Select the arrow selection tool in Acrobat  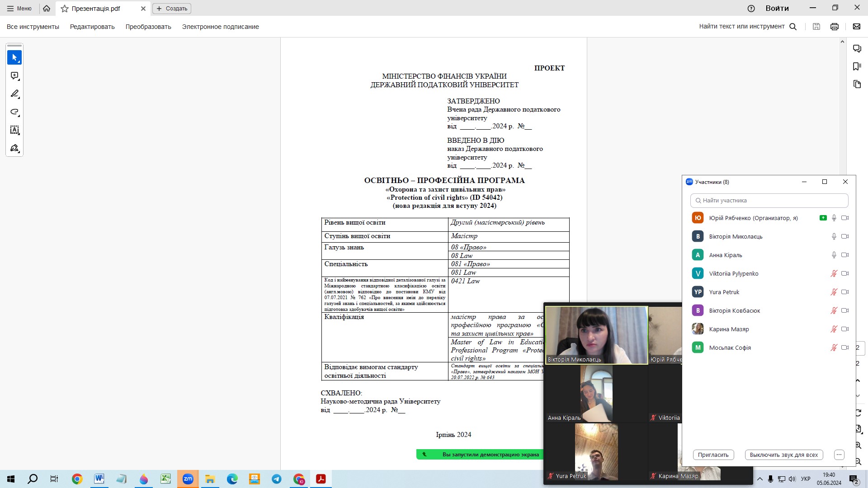[14, 57]
